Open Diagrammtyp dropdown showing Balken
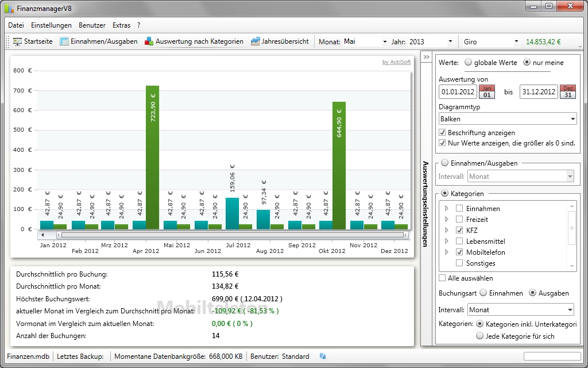This screenshot has width=588, height=368. pyautogui.click(x=508, y=119)
